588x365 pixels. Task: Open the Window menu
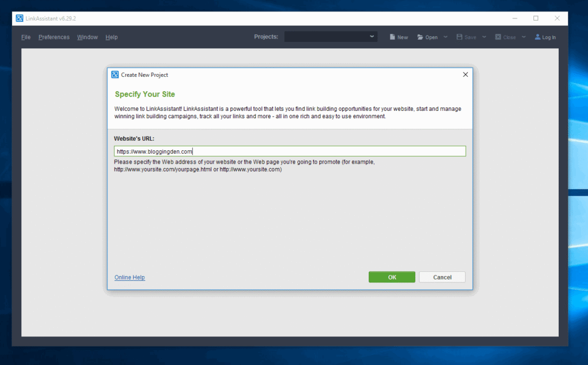[87, 37]
